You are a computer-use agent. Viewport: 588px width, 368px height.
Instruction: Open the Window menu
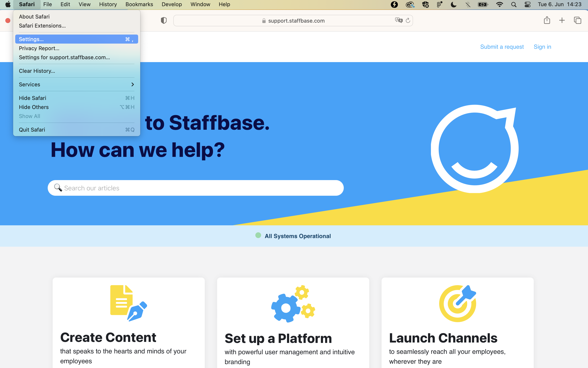[200, 4]
